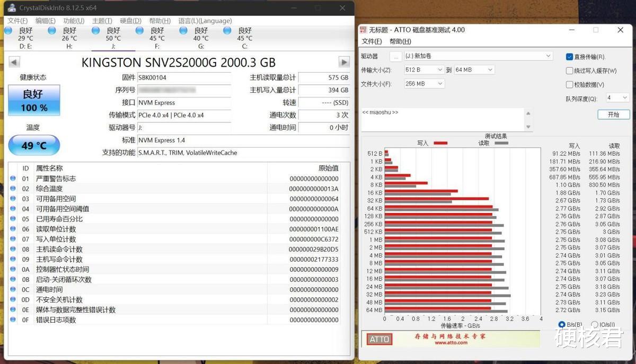Open the 驱动器 drive selection dropdown
The height and width of the screenshot is (364, 636).
[x=548, y=56]
